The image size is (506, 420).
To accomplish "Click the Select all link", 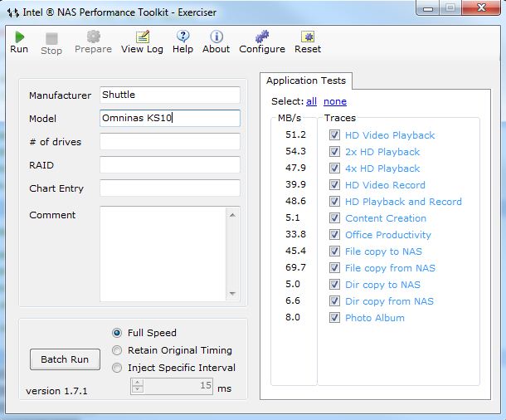I will point(311,101).
